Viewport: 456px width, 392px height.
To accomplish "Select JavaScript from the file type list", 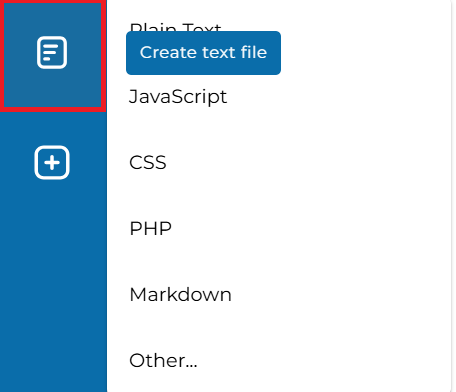I will click(x=178, y=97).
